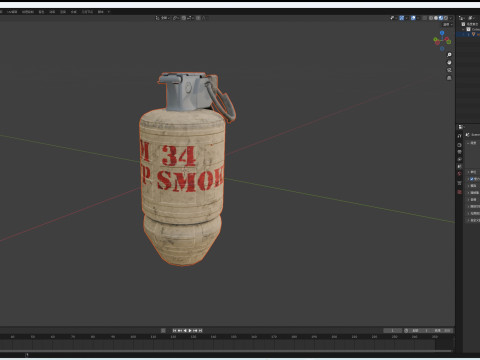480x360 pixels.
Task: Switch to the Rendering workspace tab
Action: pyautogui.click(x=63, y=12)
